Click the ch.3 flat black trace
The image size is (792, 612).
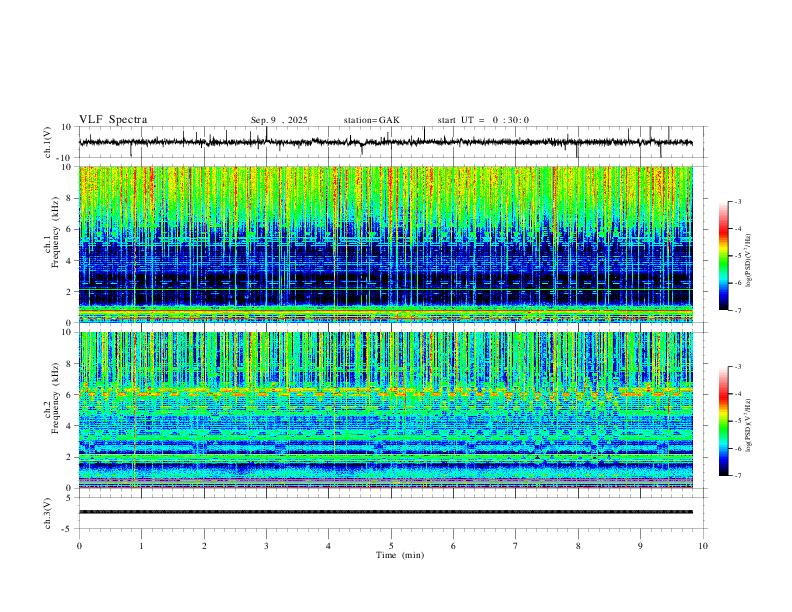pos(386,512)
